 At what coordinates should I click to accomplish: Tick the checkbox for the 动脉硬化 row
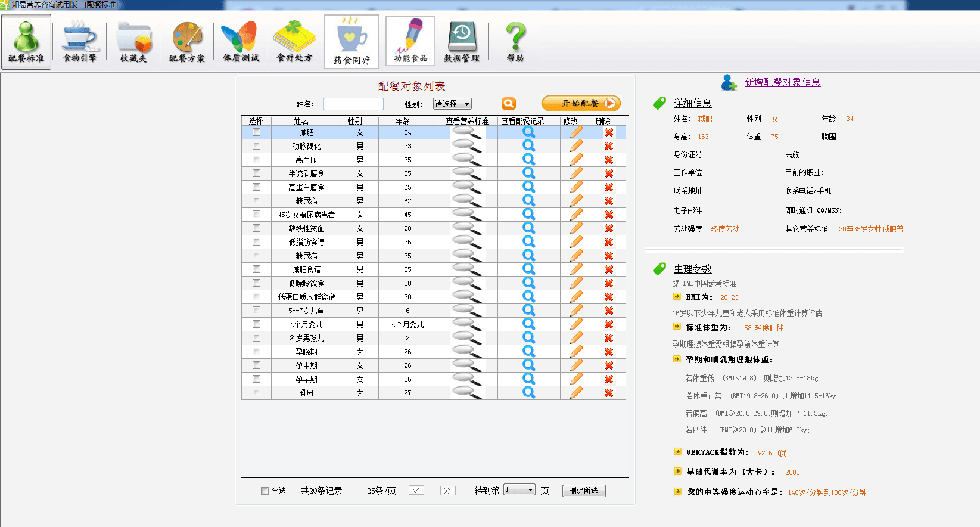click(x=256, y=146)
